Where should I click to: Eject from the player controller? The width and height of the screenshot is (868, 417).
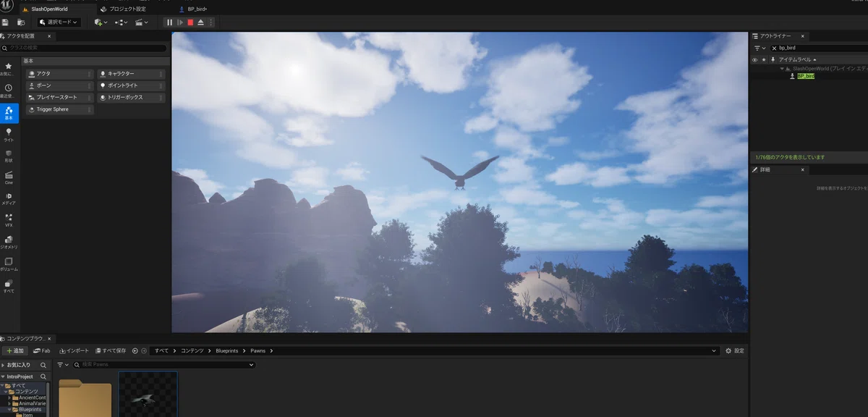point(200,22)
